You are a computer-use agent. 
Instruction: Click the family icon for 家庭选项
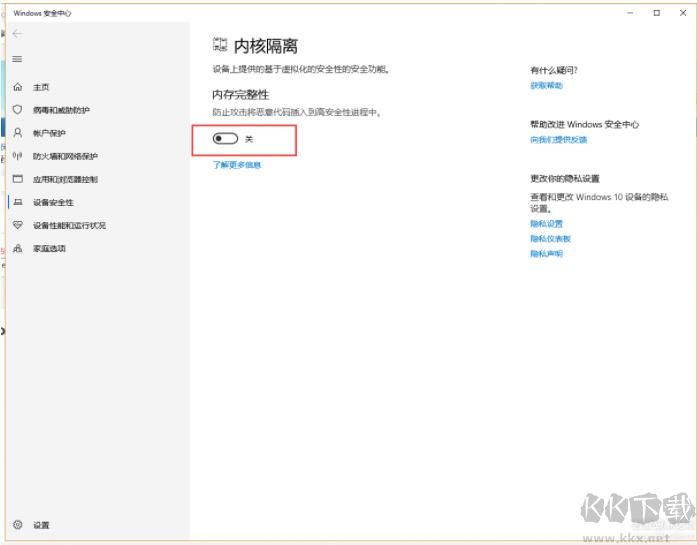17,248
